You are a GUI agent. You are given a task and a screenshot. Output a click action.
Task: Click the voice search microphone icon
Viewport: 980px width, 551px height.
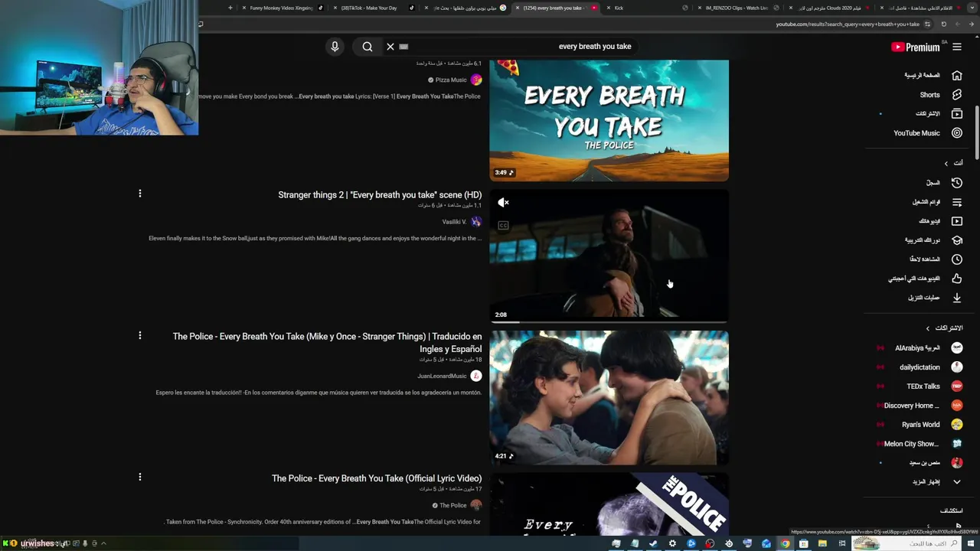pyautogui.click(x=335, y=47)
